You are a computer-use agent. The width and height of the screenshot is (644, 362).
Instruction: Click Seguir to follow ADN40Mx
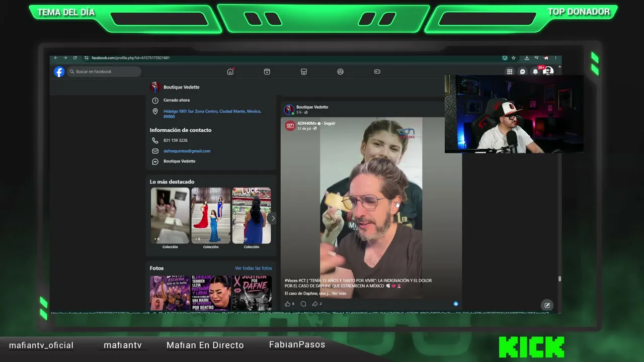(x=330, y=123)
